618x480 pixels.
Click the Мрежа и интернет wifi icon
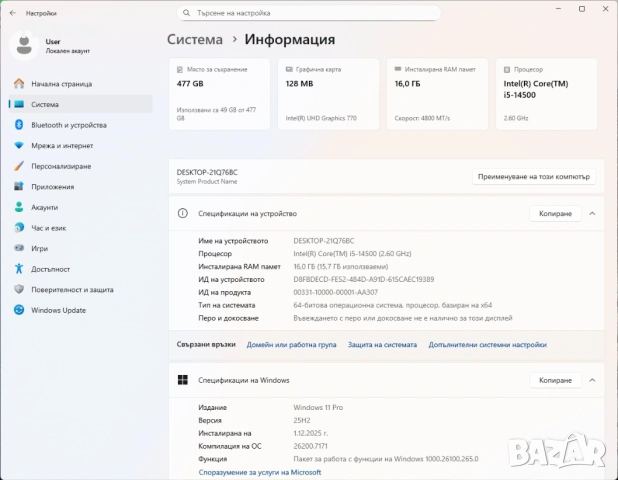(x=19, y=145)
